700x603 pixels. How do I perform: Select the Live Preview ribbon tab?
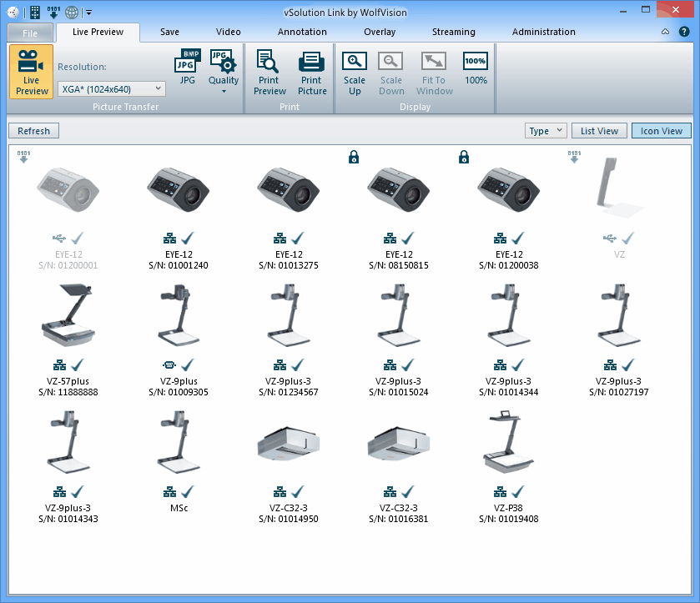(x=98, y=32)
